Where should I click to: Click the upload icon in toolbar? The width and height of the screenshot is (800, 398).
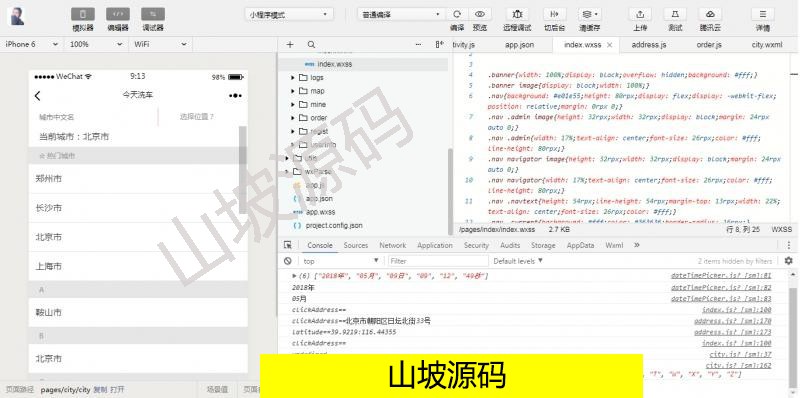[640, 14]
